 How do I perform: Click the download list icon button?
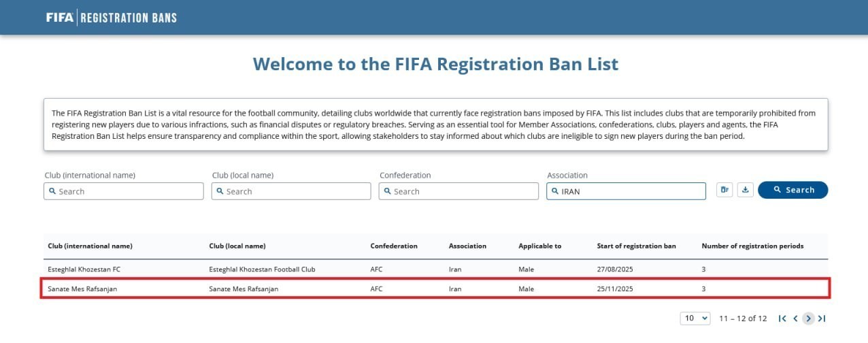[746, 191]
